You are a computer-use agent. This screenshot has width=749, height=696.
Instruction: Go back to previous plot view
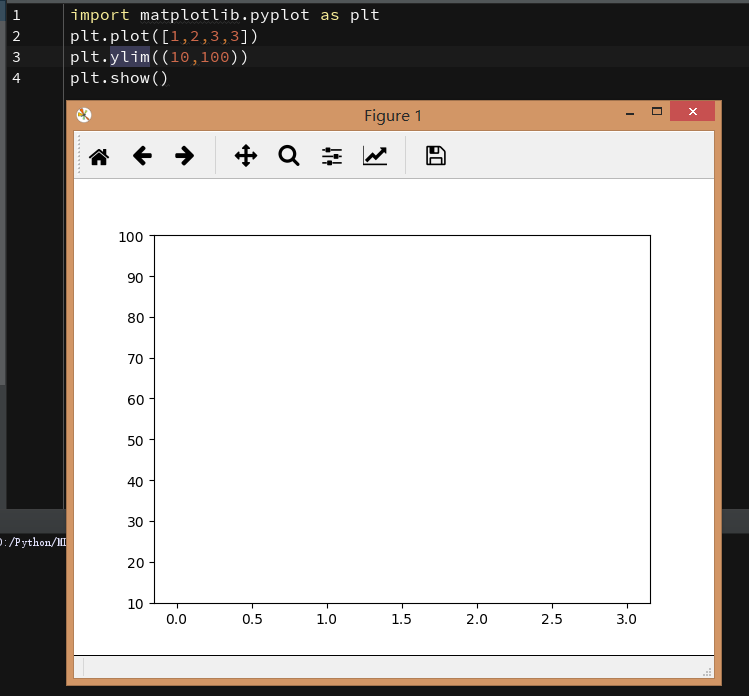click(142, 156)
